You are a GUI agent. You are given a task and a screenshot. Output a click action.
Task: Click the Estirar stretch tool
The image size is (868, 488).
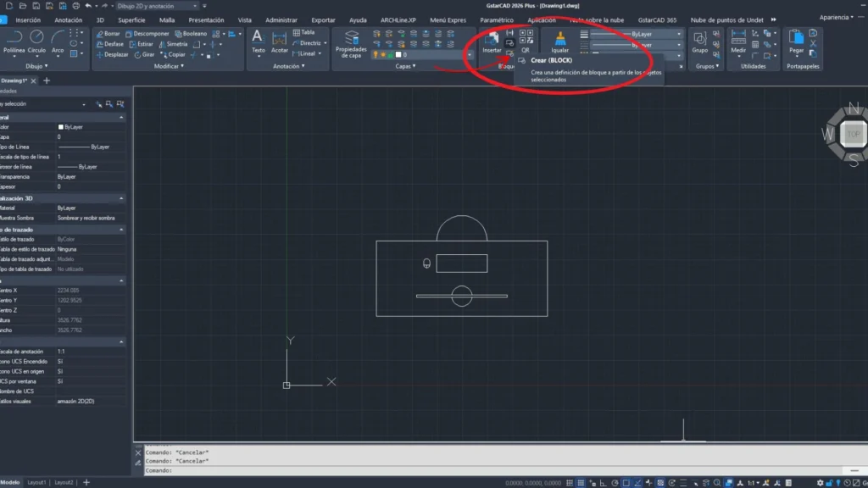point(142,44)
